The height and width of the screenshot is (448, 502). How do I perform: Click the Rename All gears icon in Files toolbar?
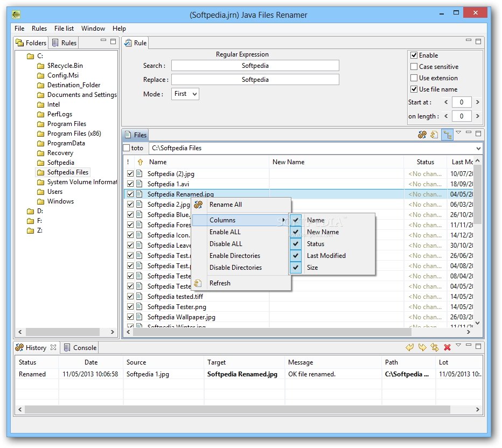coord(422,135)
